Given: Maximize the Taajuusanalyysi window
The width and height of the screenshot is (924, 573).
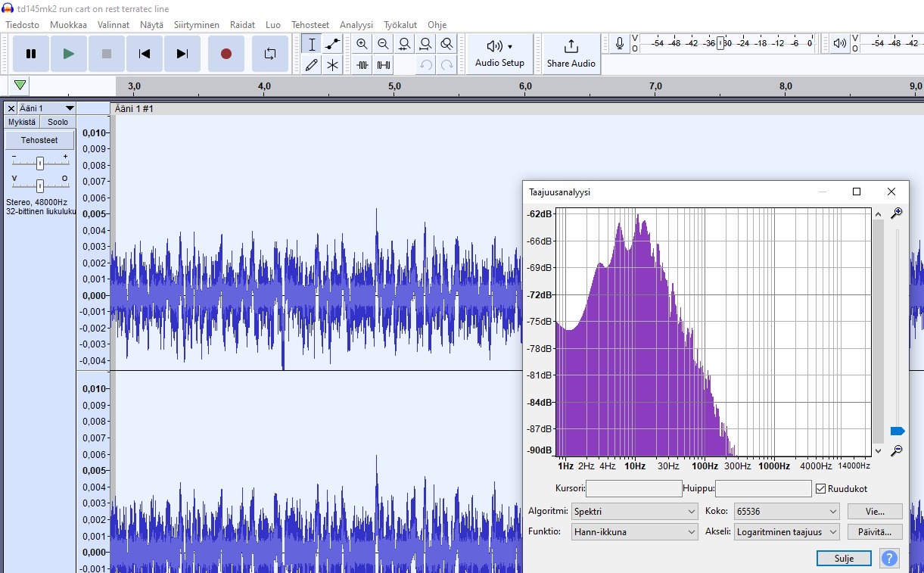Looking at the screenshot, I should [857, 192].
